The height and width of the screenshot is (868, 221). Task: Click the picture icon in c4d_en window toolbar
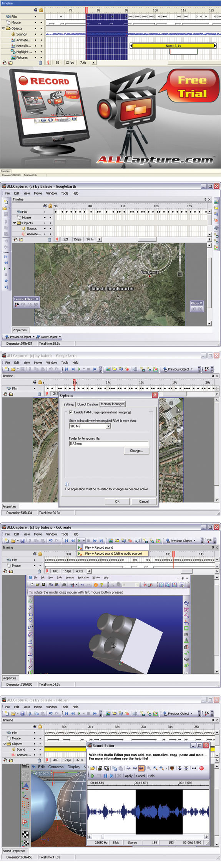pos(108,713)
